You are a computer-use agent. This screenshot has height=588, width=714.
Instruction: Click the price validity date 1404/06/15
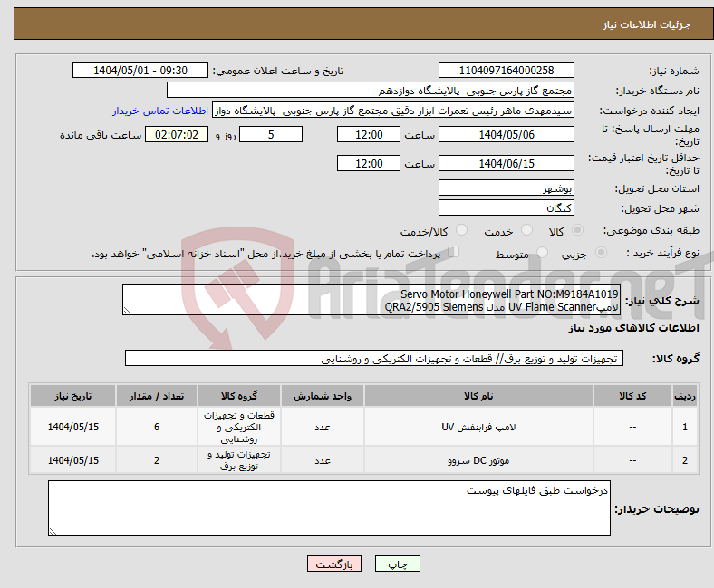[x=506, y=163]
